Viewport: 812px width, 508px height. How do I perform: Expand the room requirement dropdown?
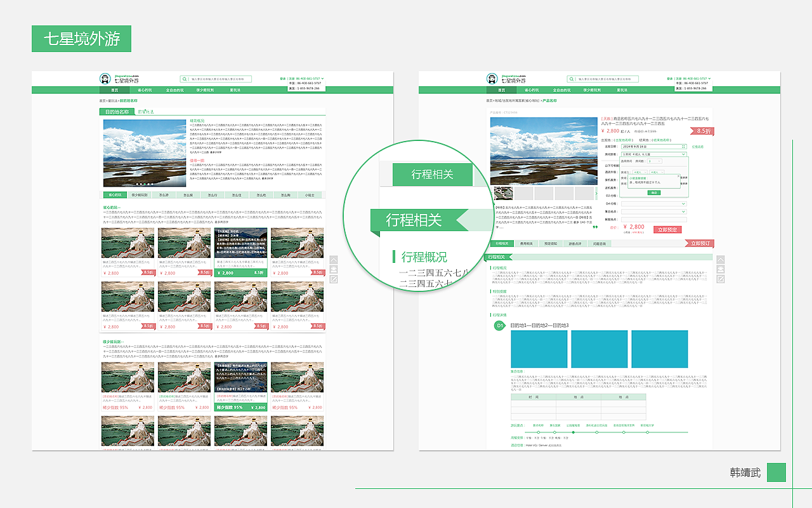[x=654, y=154]
